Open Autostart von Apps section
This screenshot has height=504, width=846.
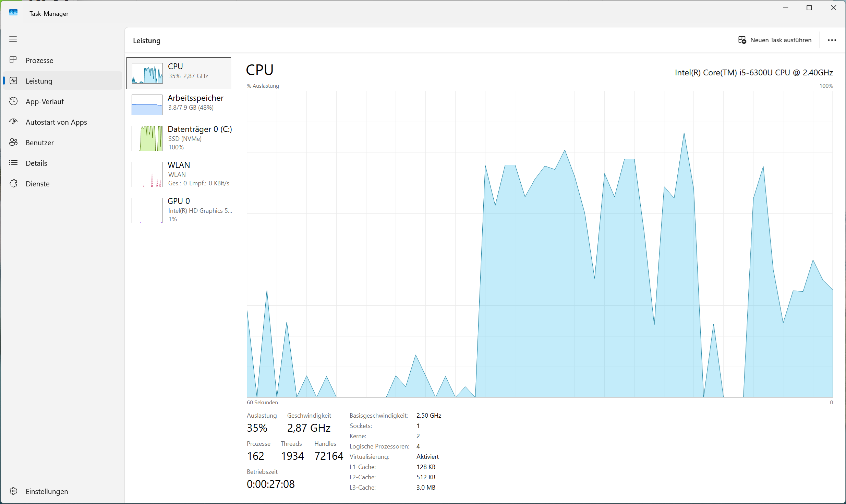[57, 122]
